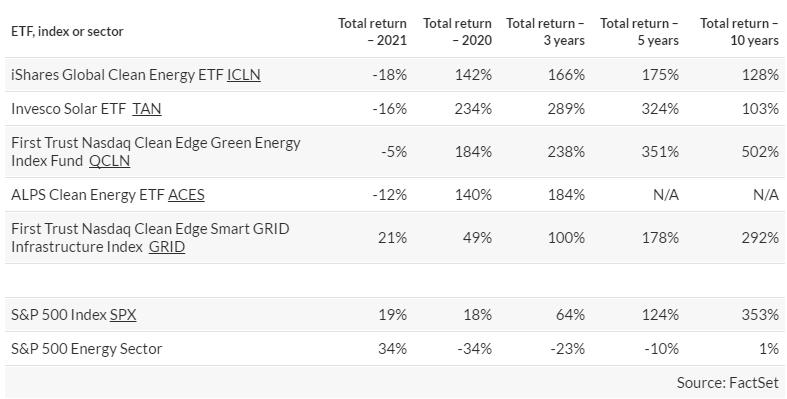Click ICLN's -18% 2021 return cell
The image size is (787, 399).
point(389,75)
